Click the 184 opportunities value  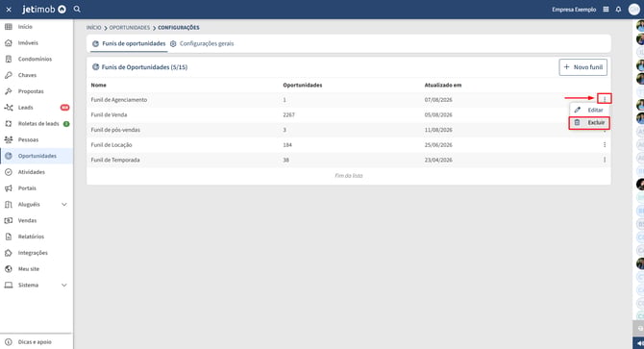pos(287,144)
